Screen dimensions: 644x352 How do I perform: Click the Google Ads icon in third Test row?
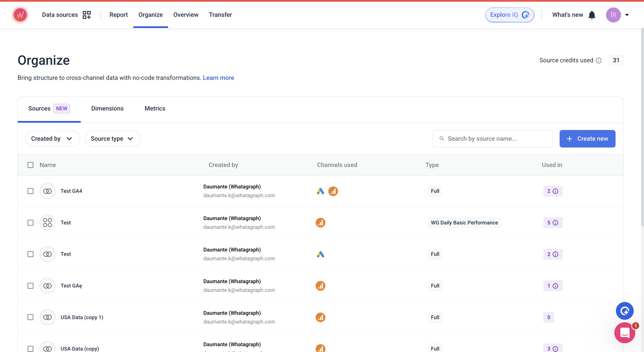[321, 254]
